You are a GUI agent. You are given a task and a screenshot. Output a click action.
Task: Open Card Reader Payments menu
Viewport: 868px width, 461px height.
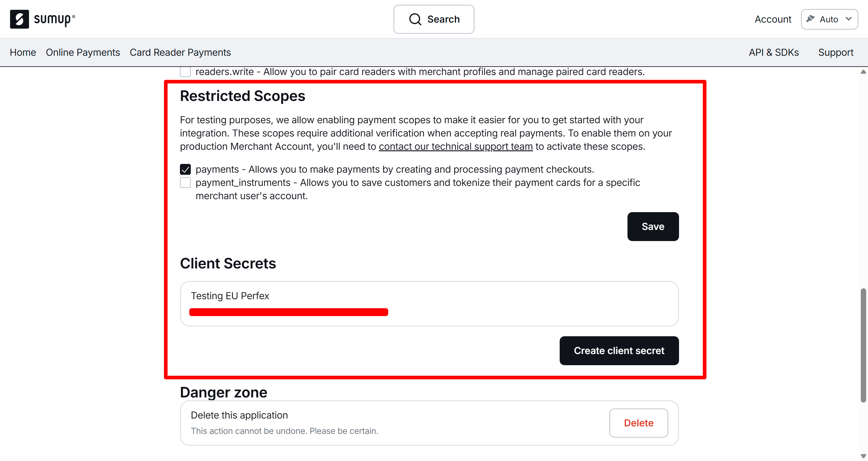180,52
